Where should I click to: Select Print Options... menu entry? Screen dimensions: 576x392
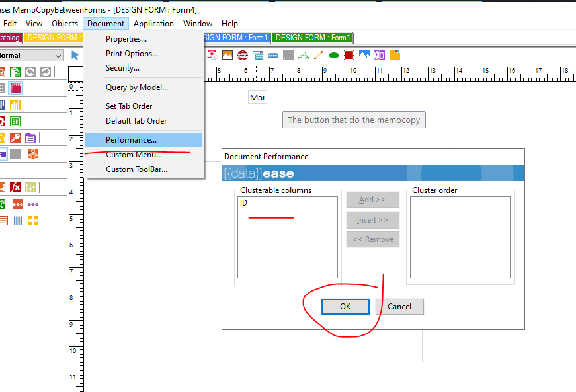(x=132, y=54)
